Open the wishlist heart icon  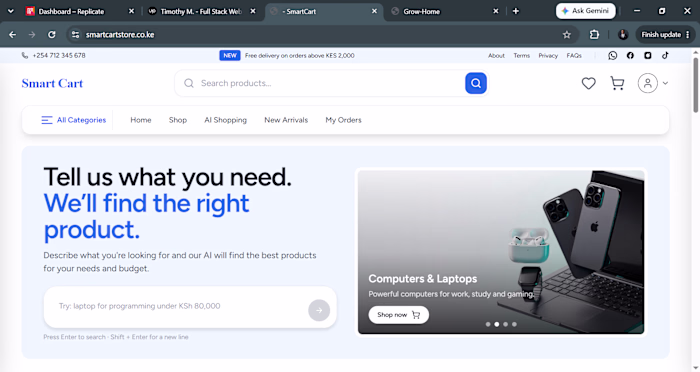pyautogui.click(x=588, y=83)
